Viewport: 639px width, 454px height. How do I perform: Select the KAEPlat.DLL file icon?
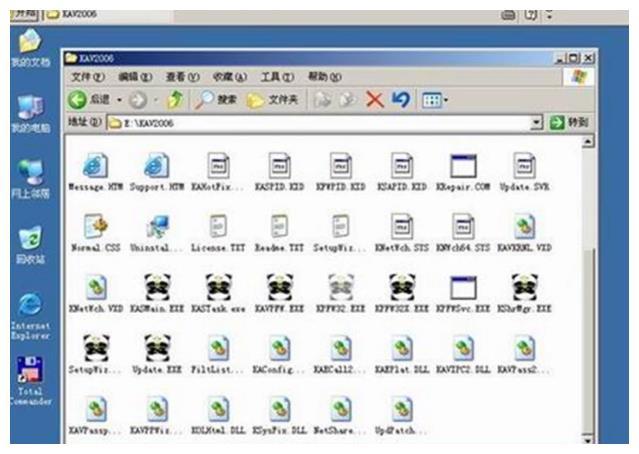point(402,348)
